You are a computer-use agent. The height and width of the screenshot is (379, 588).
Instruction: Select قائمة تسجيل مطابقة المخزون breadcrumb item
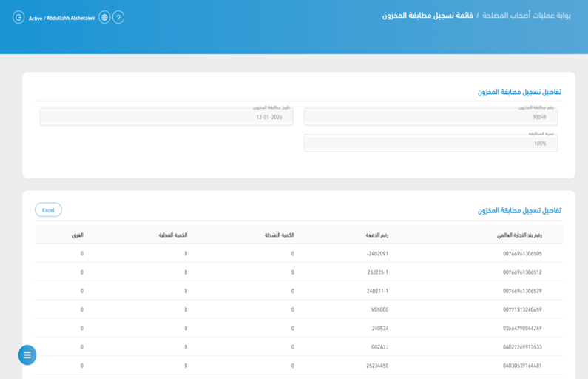[x=428, y=15]
